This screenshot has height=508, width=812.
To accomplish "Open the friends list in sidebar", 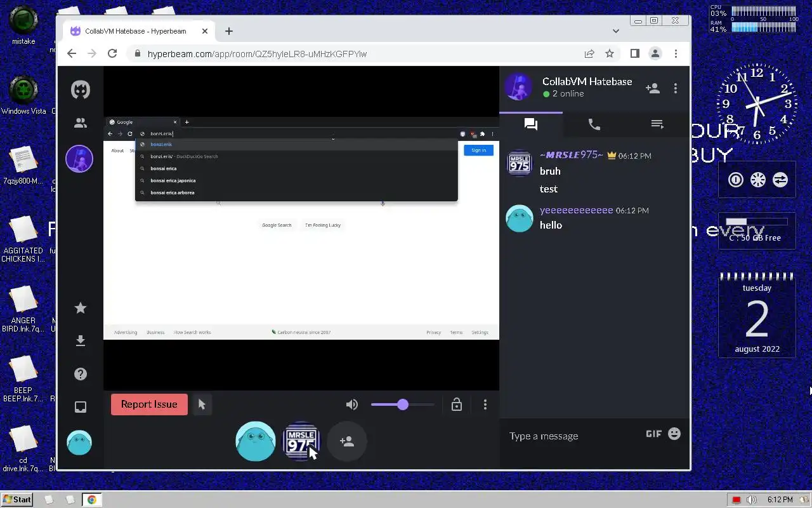I will tap(80, 123).
